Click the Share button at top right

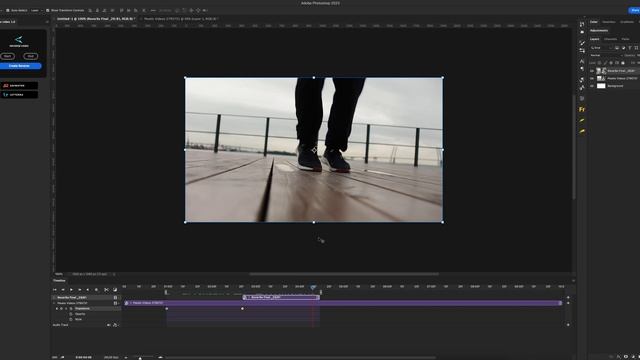[x=634, y=11]
